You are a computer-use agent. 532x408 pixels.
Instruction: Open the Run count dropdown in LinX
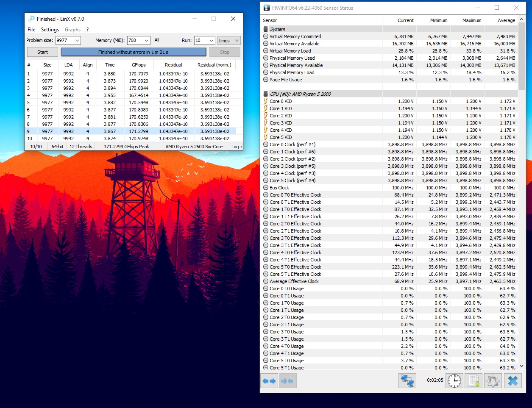[212, 40]
